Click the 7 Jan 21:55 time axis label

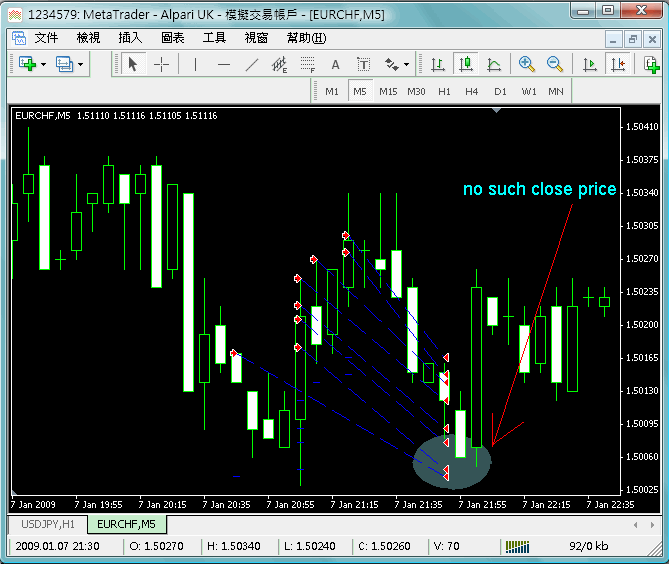(482, 505)
